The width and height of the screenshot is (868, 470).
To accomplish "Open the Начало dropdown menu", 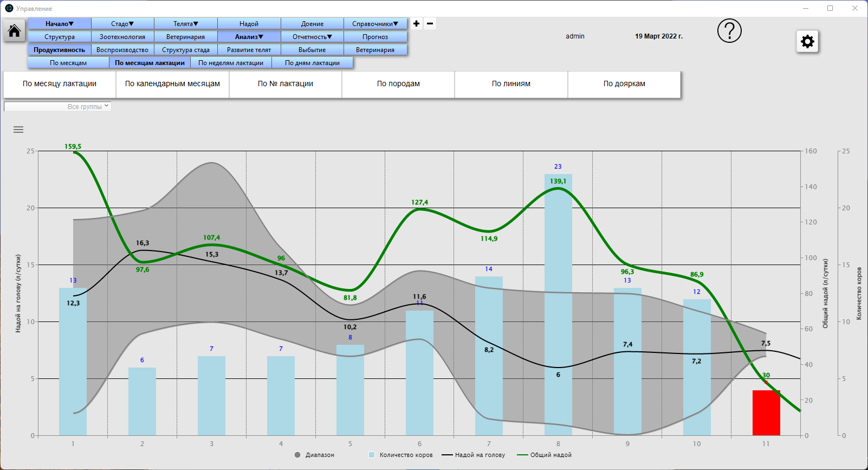I will coord(60,24).
